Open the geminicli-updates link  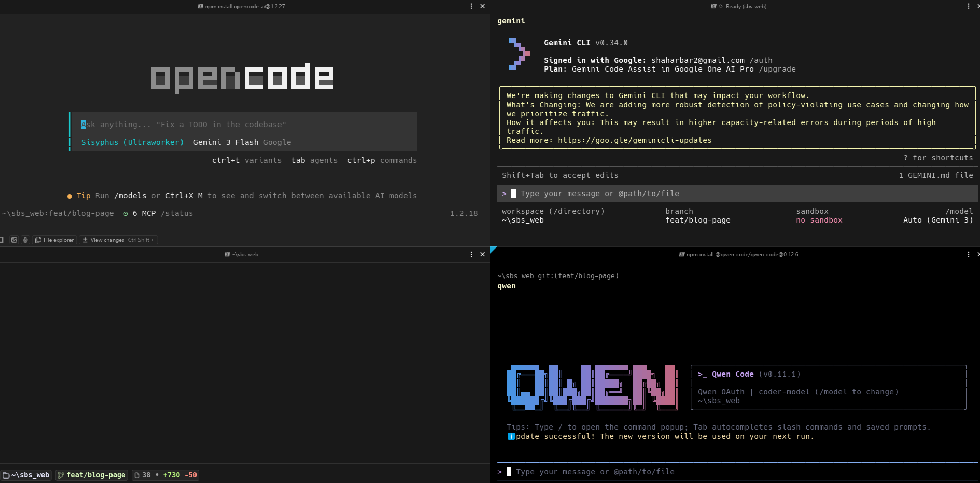coord(634,140)
